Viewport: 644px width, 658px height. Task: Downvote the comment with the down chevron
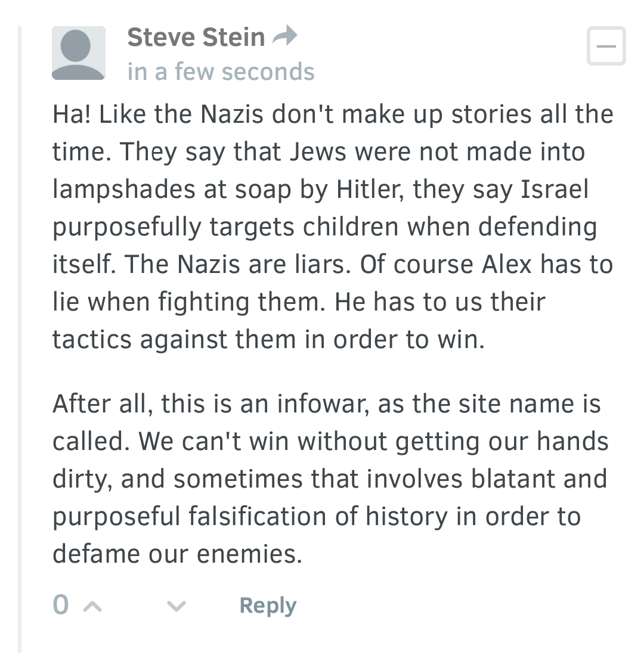[x=177, y=606]
